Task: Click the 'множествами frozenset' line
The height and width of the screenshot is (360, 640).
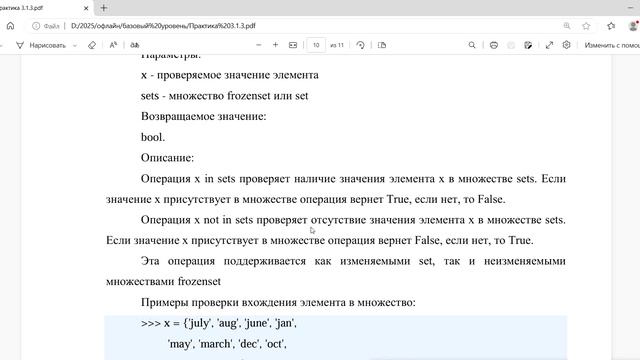Action: click(163, 282)
